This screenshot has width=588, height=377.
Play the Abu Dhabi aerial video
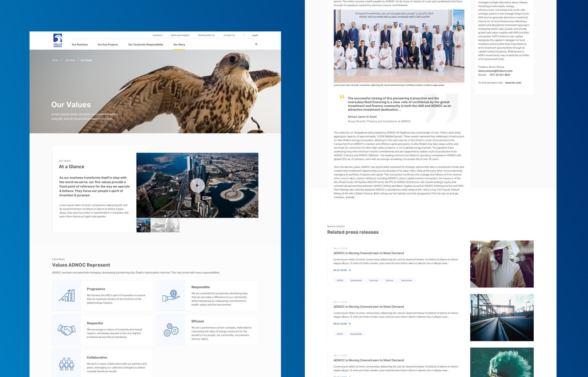click(197, 185)
